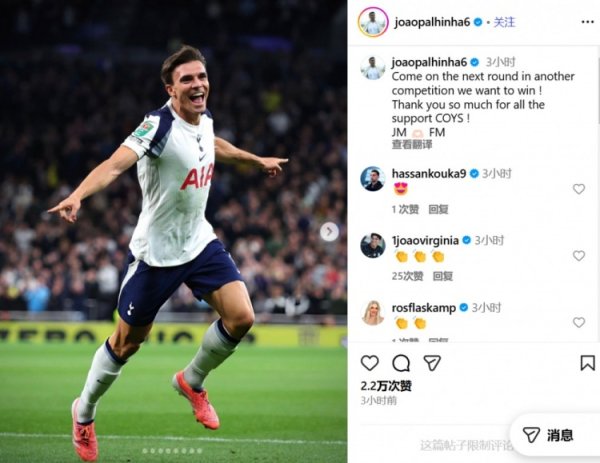The height and width of the screenshot is (463, 600).
Task: Open the comment bubble icon under the post
Action: (x=401, y=363)
